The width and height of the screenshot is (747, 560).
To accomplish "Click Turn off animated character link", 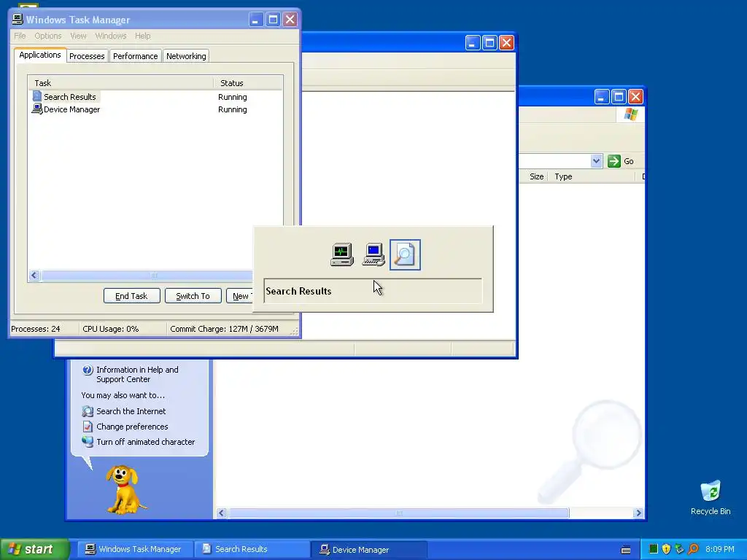I will pyautogui.click(x=146, y=441).
